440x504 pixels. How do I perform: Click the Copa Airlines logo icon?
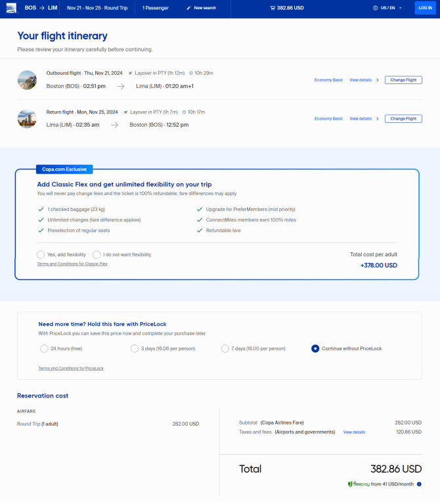(11, 8)
